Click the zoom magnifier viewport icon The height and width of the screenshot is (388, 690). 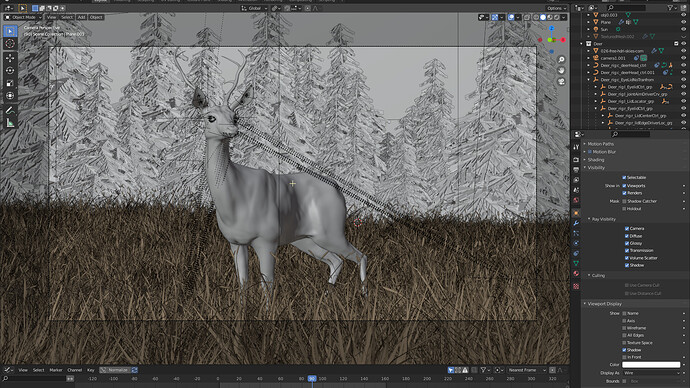tap(562, 59)
